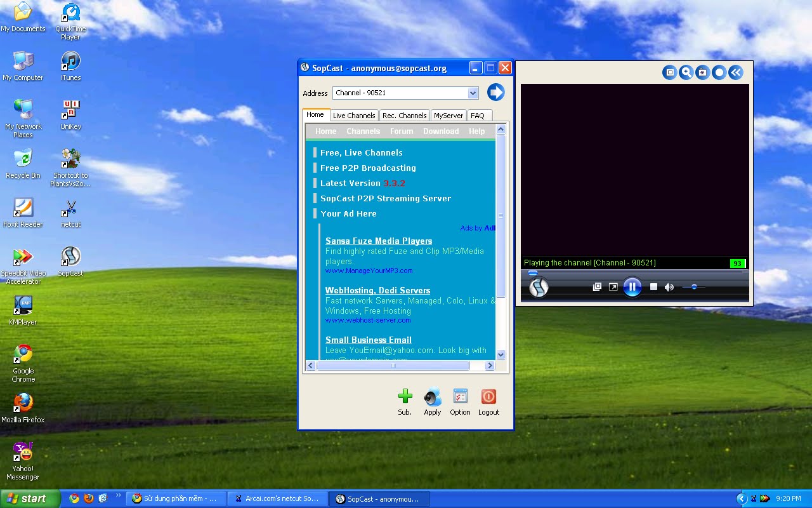The height and width of the screenshot is (508, 812).
Task: Click the web page scroll-down arrow
Action: click(501, 355)
